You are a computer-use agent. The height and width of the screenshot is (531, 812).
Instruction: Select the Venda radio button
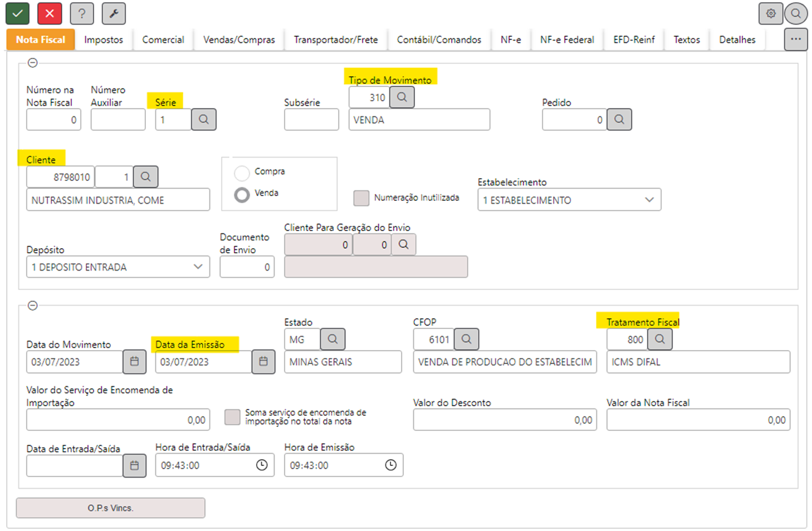point(242,195)
